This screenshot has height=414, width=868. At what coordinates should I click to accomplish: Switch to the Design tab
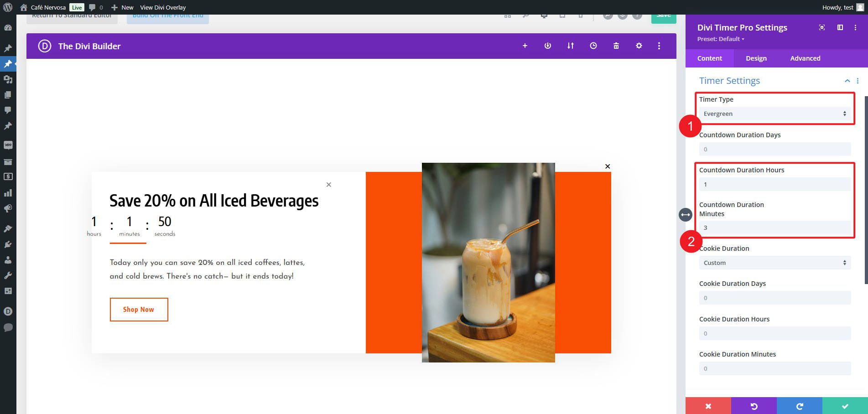click(756, 58)
